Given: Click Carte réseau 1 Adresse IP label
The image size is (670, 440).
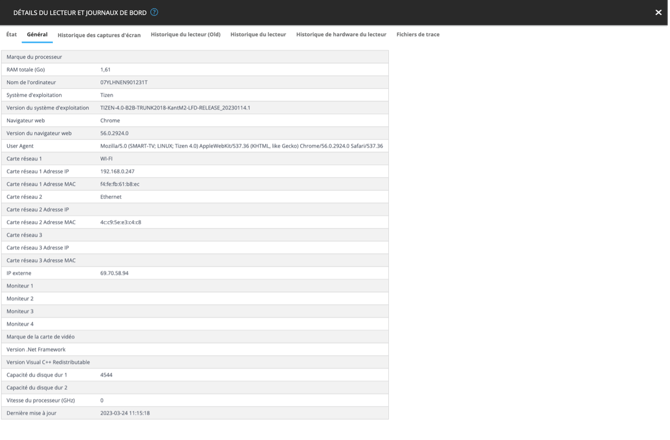Looking at the screenshot, I should coord(38,171).
